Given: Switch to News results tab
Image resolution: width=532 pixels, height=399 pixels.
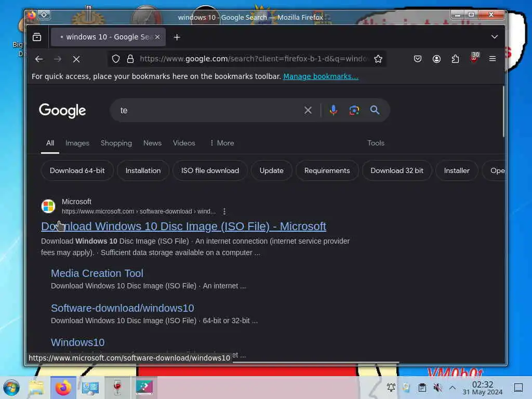Looking at the screenshot, I should (x=152, y=143).
